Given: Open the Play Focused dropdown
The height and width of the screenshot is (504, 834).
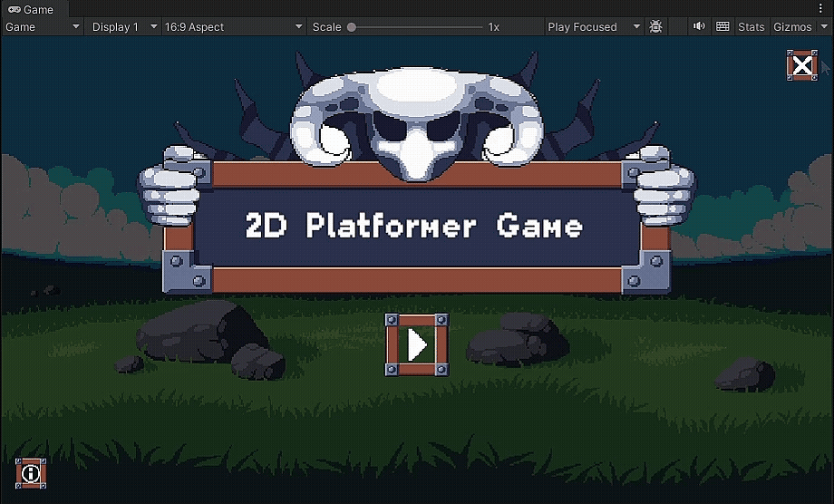Looking at the screenshot, I should (x=594, y=27).
